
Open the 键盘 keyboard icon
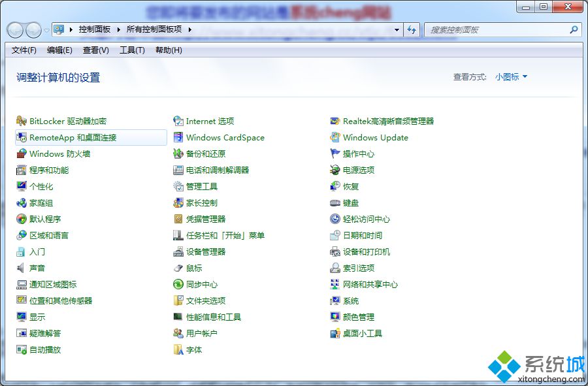(x=335, y=202)
